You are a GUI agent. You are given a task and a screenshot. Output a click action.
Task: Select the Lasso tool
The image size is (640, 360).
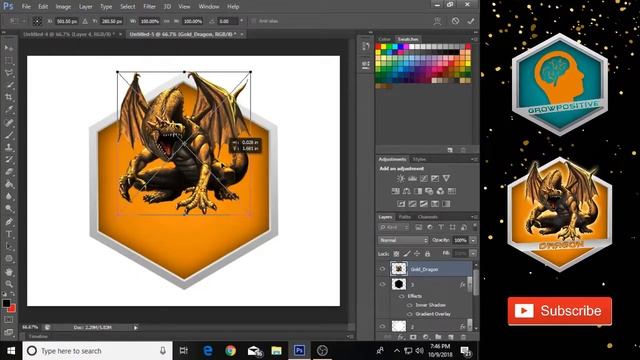pyautogui.click(x=9, y=73)
